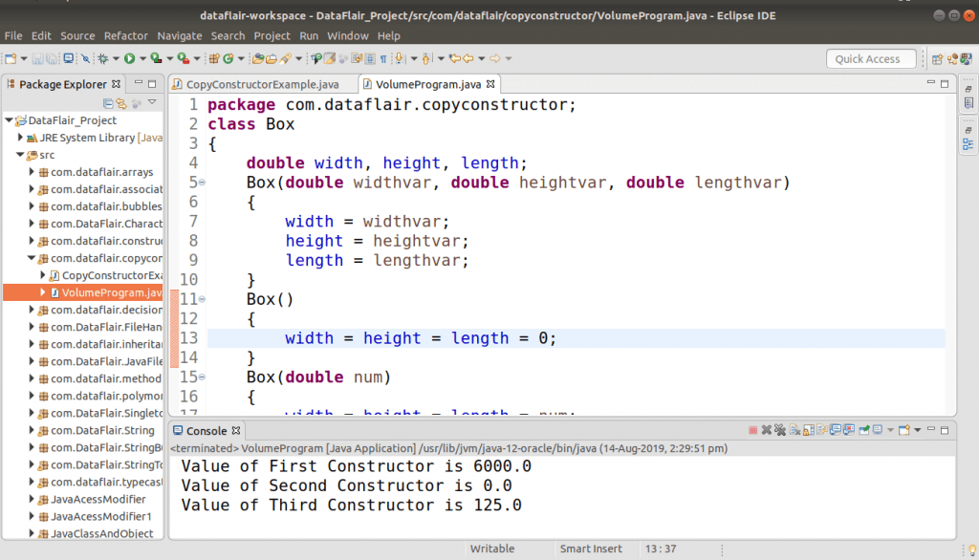The height and width of the screenshot is (560, 979).
Task: Open a new Console view via its icon
Action: (903, 430)
